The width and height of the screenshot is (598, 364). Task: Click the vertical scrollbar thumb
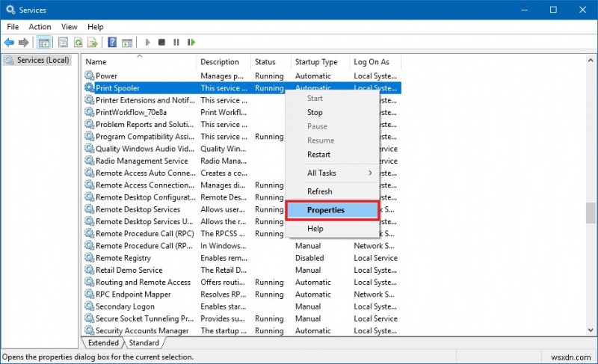(591, 213)
